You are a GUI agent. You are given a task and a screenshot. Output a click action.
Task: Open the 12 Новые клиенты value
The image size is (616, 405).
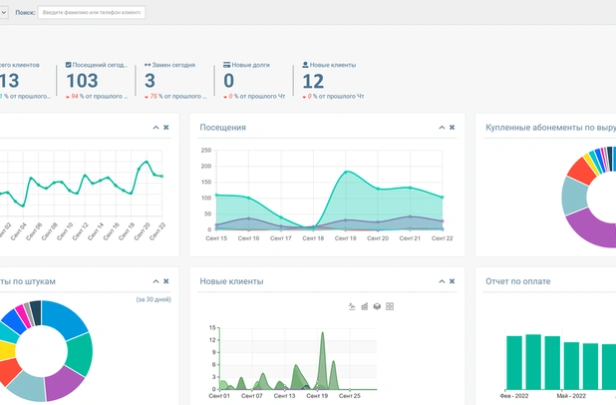(x=313, y=81)
